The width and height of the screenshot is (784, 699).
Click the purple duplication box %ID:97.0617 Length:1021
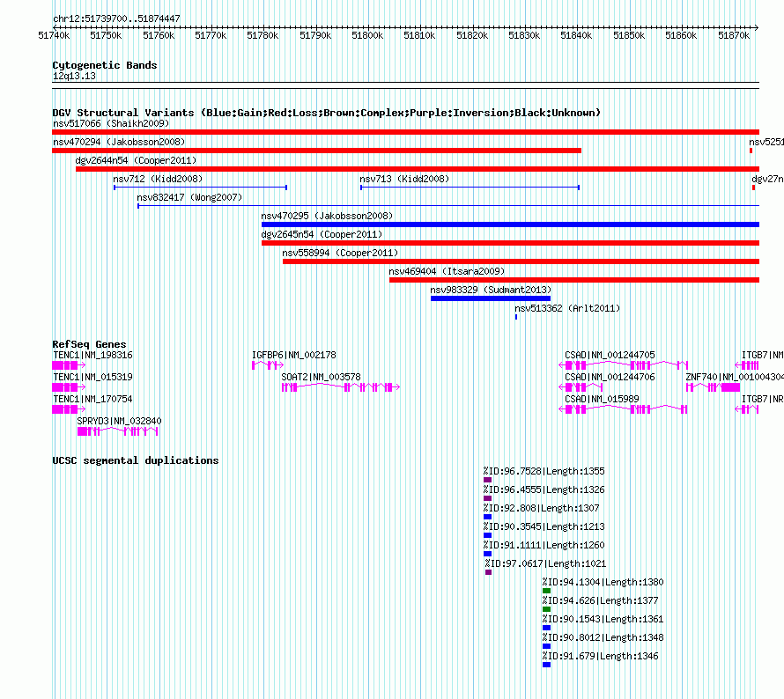489,572
